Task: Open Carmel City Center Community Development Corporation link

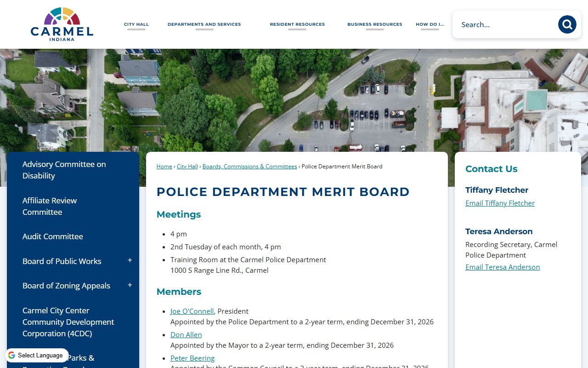Action: click(x=68, y=322)
